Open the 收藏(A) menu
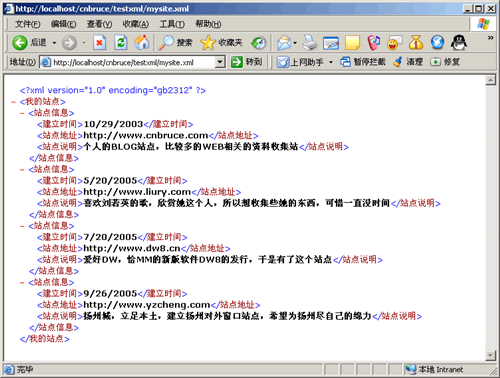This screenshot has height=378, width=500. pos(135,24)
